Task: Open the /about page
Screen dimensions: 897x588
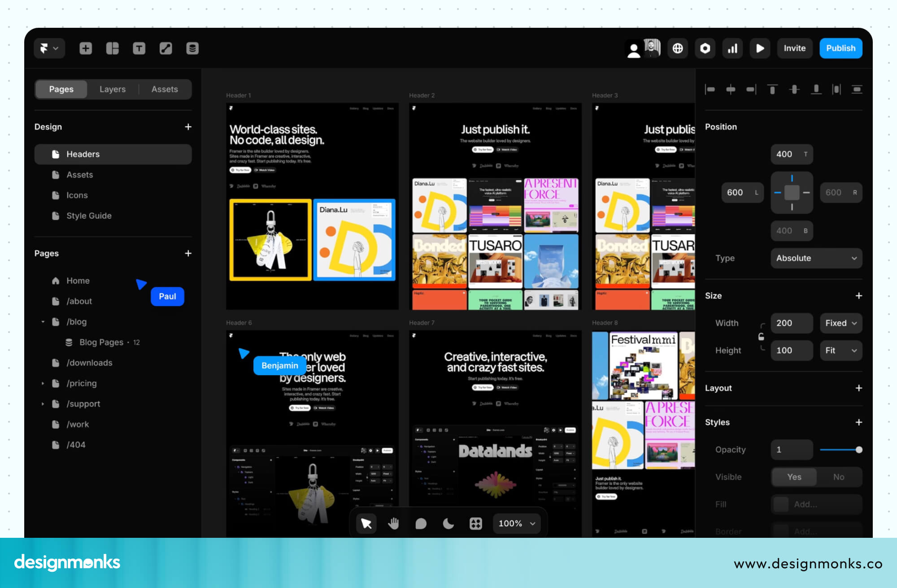Action: click(x=113, y=301)
